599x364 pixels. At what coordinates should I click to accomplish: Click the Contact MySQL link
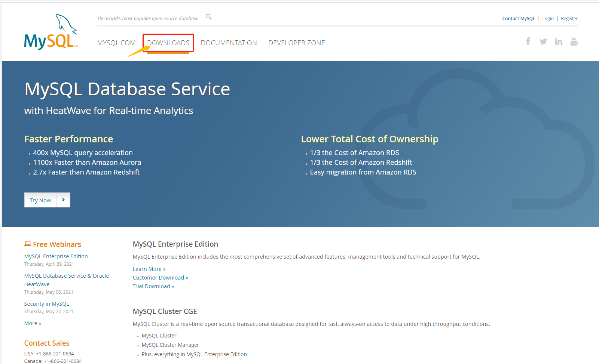[x=519, y=19]
